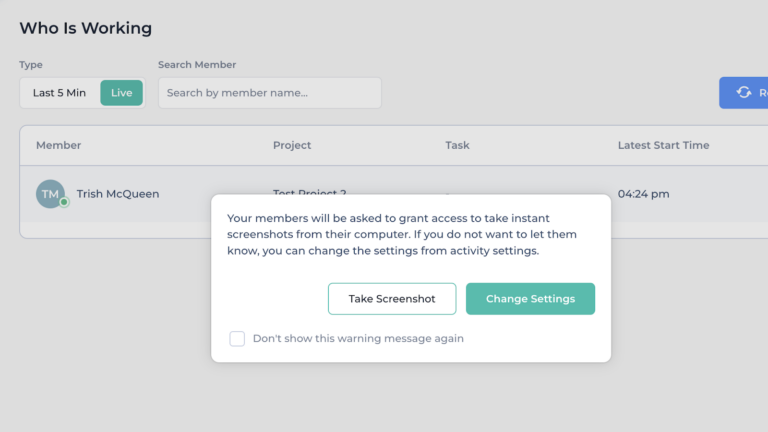Click the Latest Start Time column header
The height and width of the screenshot is (432, 768).
[663, 145]
